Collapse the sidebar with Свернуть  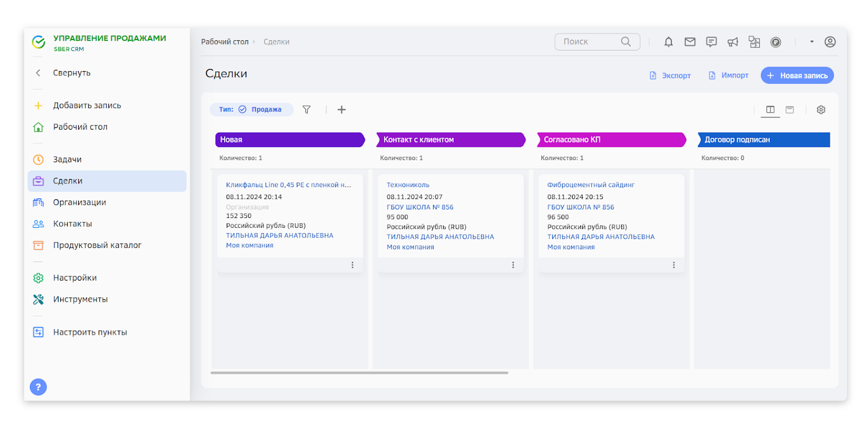pyautogui.click(x=71, y=73)
